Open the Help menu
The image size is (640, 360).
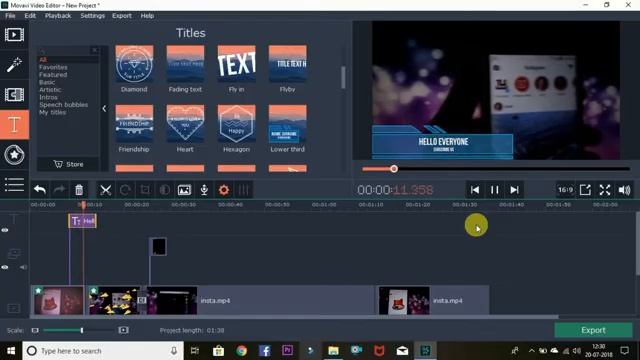click(x=147, y=16)
